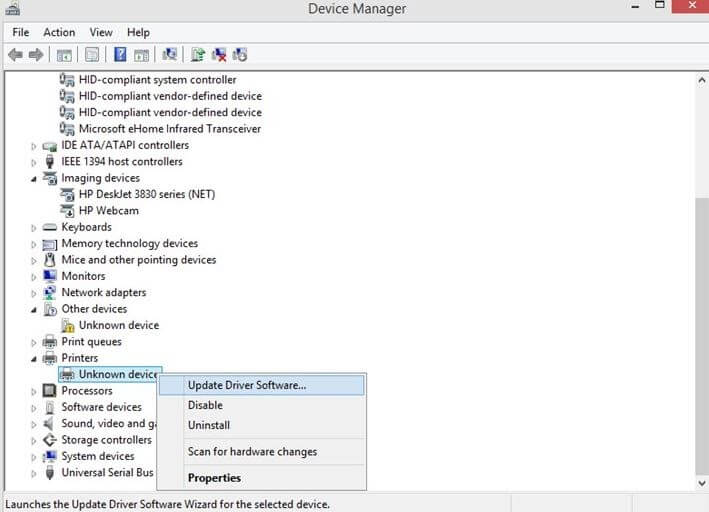Click the Properties sheet toolbar icon
The height and width of the screenshot is (512, 709).
(x=92, y=55)
